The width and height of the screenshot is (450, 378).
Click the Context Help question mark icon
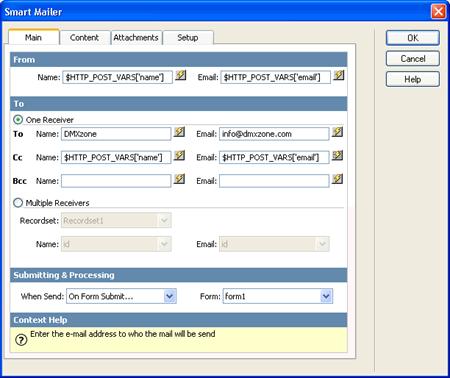coord(21,340)
